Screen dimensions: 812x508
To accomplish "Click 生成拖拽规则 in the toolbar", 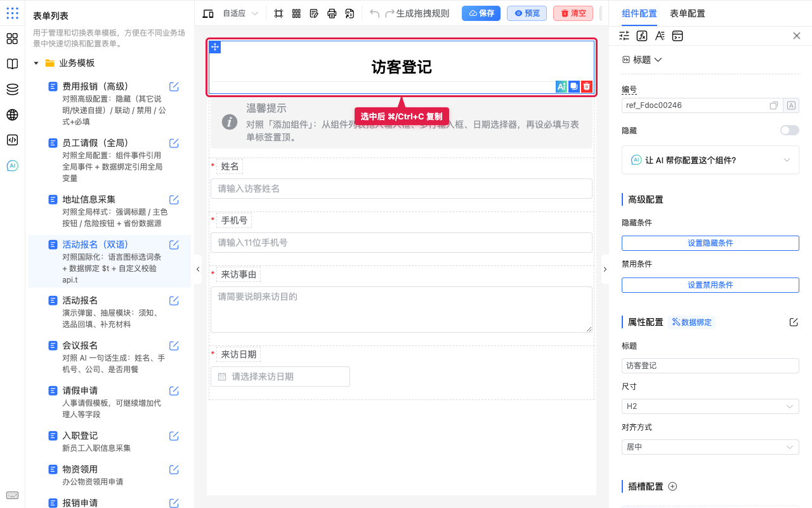I will click(422, 13).
